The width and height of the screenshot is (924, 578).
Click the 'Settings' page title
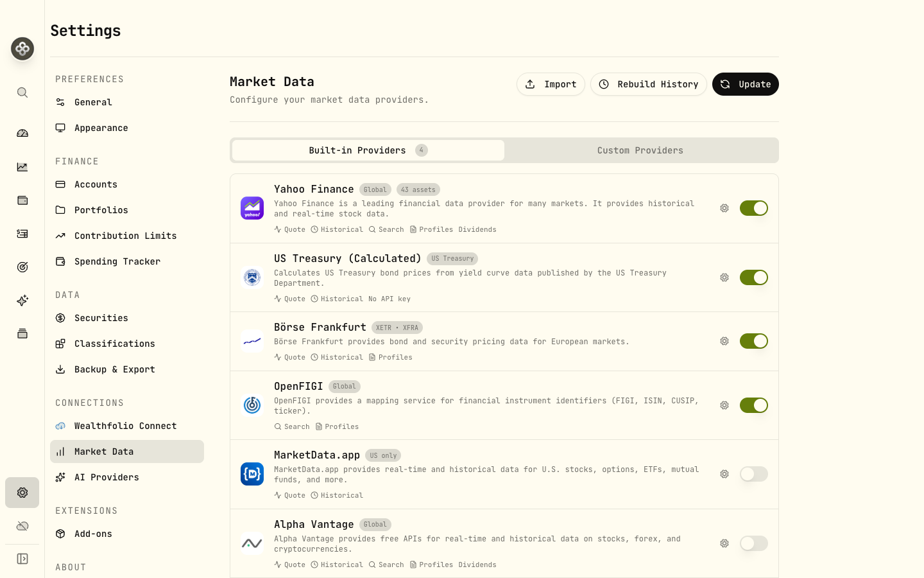tap(85, 30)
